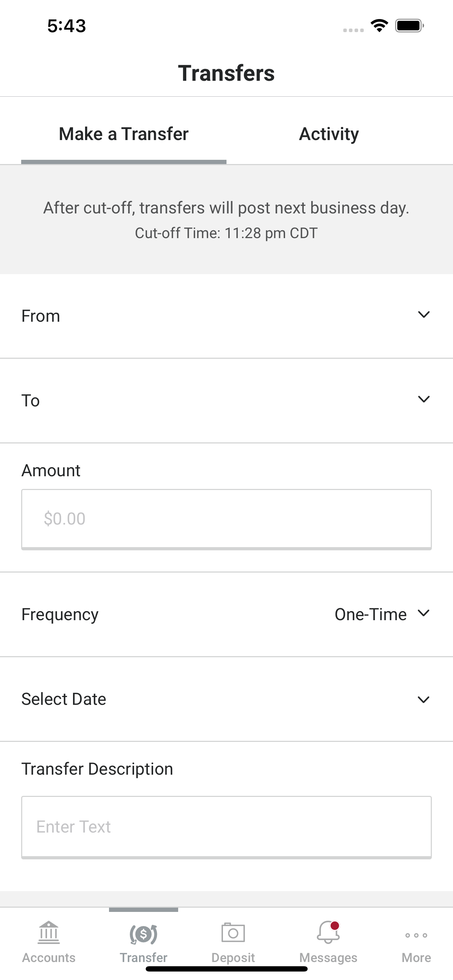Focus the Transfer Description text field
Image resolution: width=453 pixels, height=980 pixels.
[226, 827]
